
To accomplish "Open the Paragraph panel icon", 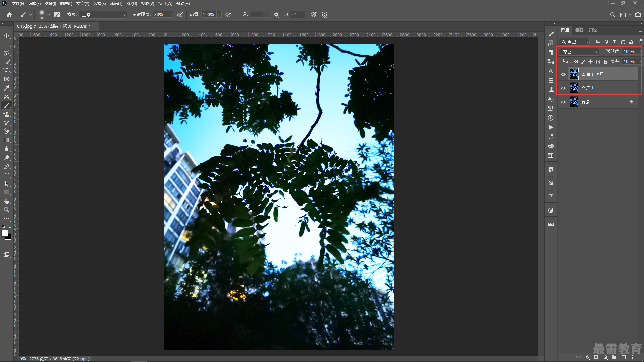I will pyautogui.click(x=551, y=52).
